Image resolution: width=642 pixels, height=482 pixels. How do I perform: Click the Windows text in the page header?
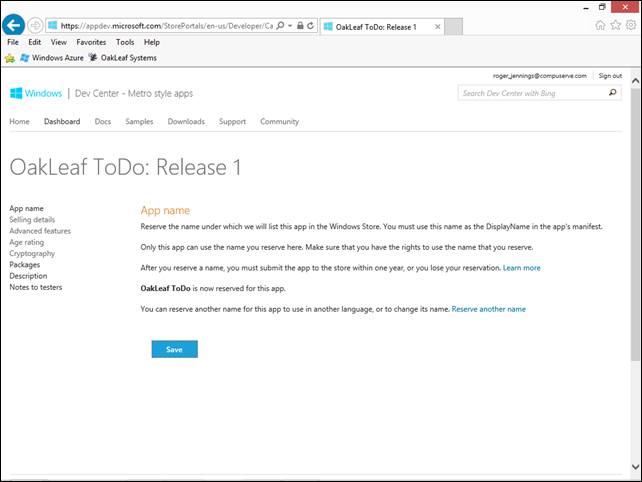[43, 93]
